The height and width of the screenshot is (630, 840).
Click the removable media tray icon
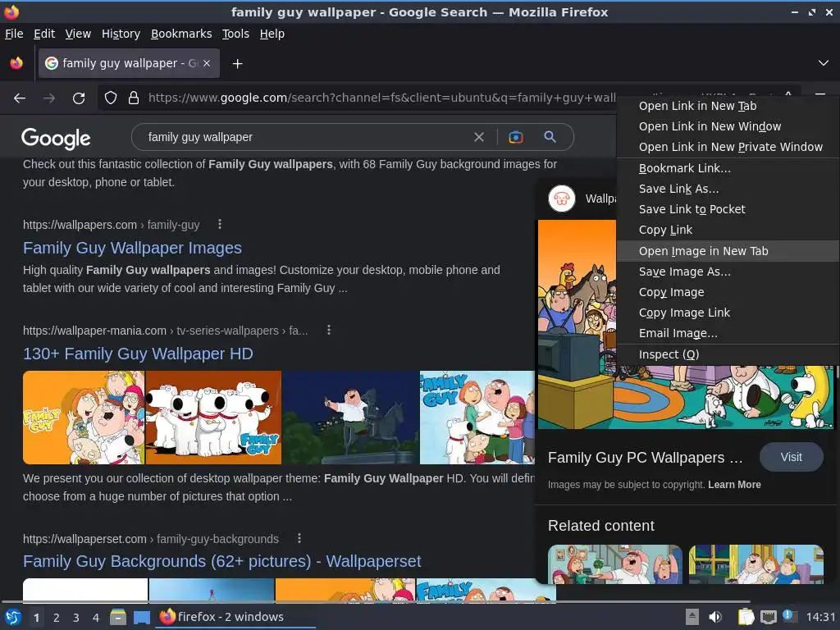coord(692,617)
